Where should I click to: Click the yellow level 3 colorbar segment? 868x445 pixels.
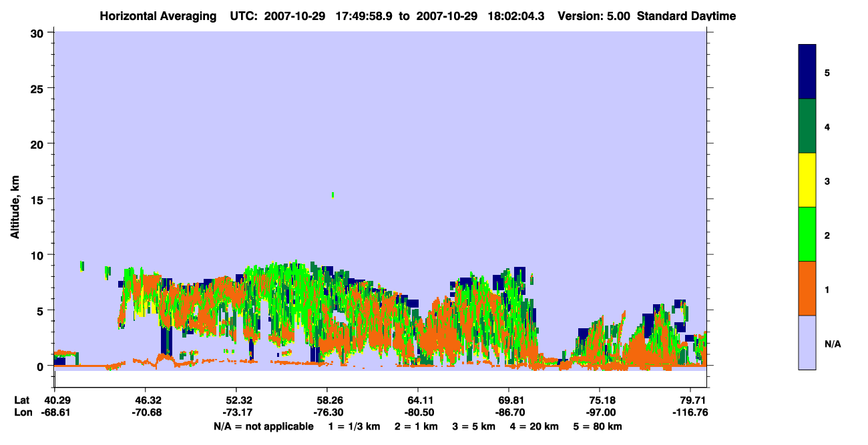click(x=807, y=180)
